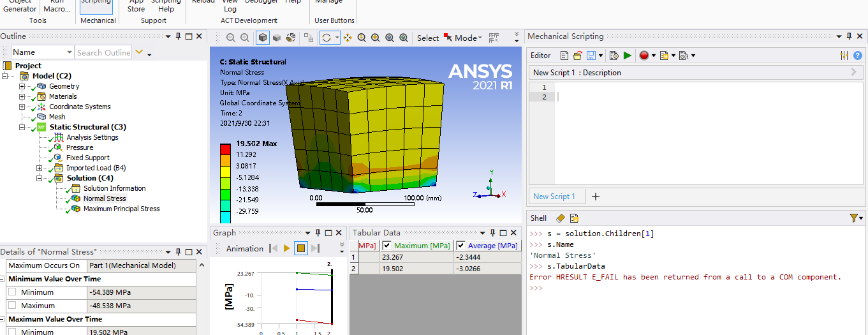Expand the Imported Load (B4) node

(40, 168)
